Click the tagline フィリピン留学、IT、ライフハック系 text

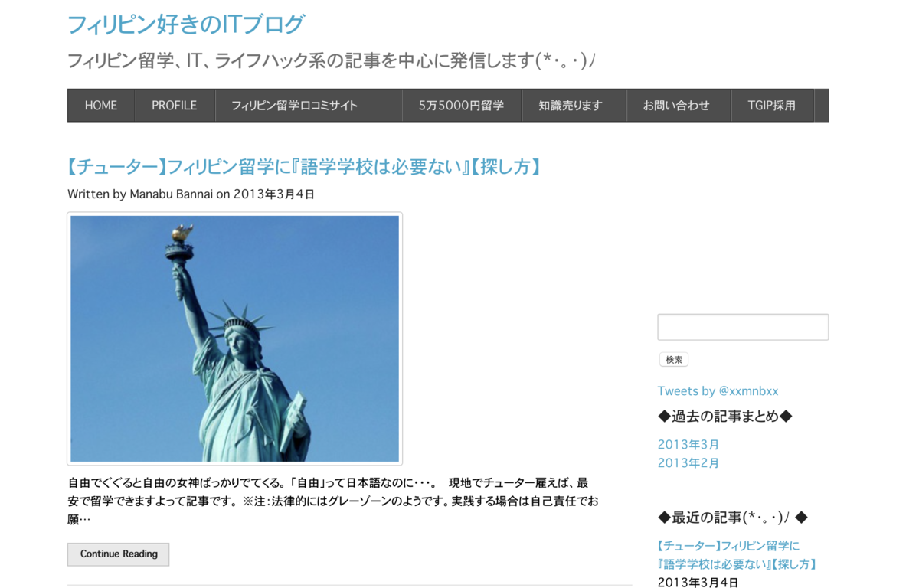331,61
